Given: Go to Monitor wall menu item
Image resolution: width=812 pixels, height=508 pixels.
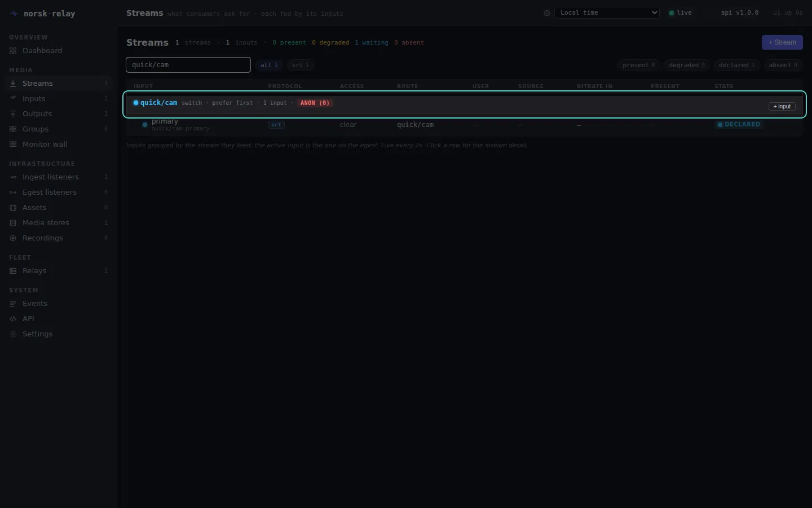Looking at the screenshot, I should tap(59, 144).
